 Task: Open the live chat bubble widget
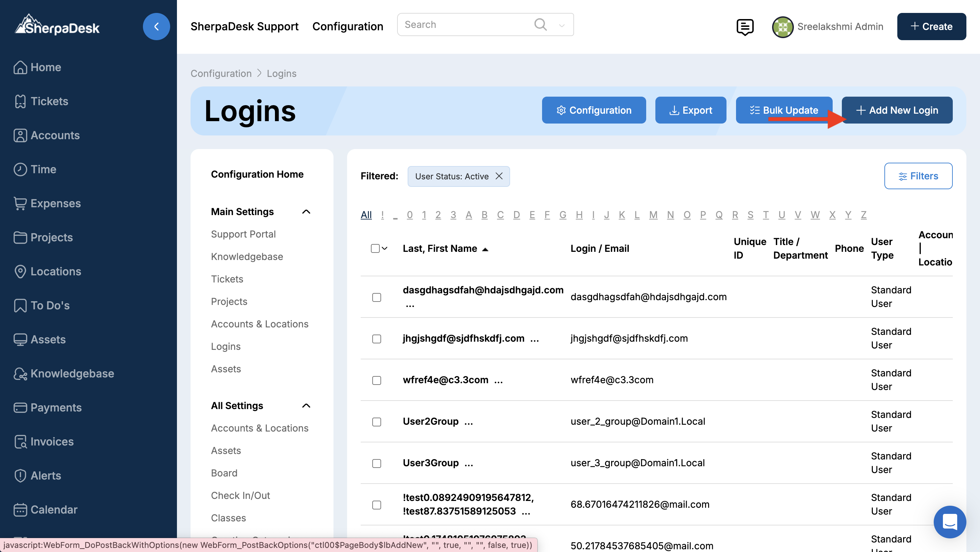coord(950,522)
